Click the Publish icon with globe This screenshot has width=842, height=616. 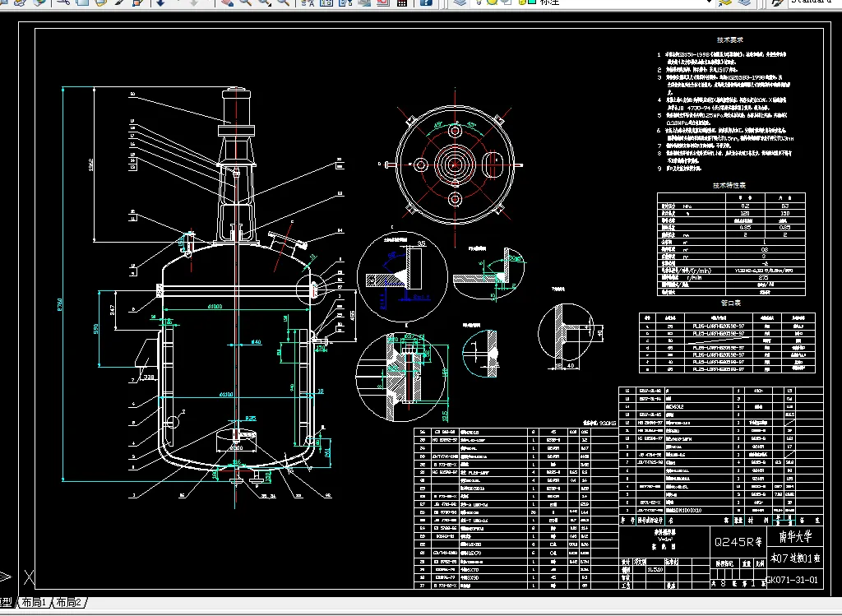(x=39, y=2)
